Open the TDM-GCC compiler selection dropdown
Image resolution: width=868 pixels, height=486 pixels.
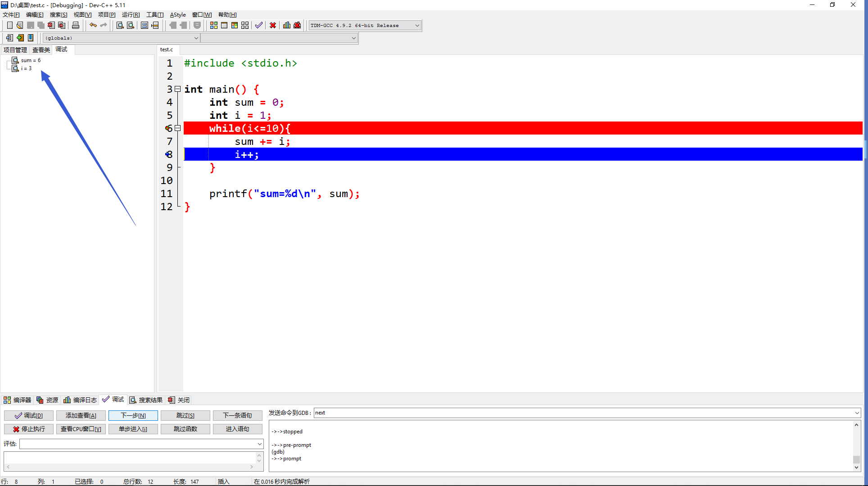click(417, 26)
